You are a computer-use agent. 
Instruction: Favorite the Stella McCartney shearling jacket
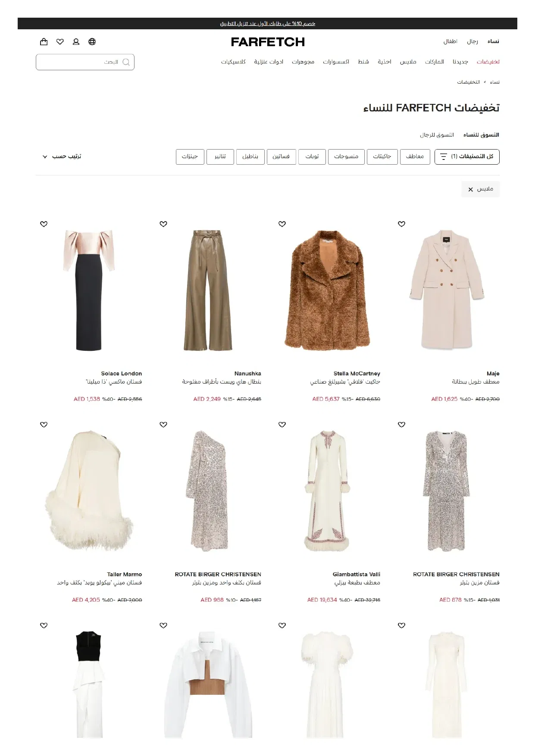pyautogui.click(x=282, y=224)
